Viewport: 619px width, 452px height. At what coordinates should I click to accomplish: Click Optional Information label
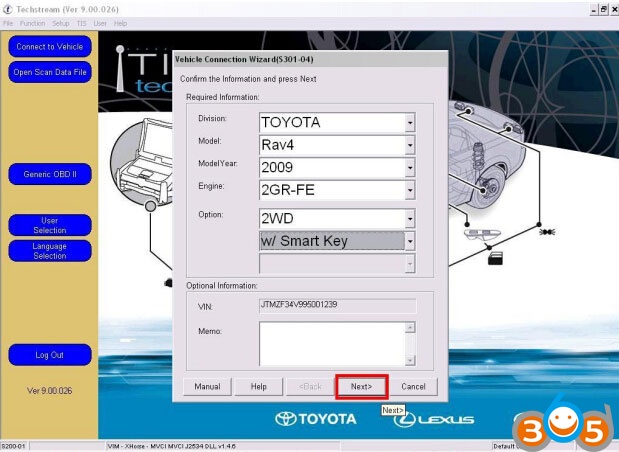(221, 285)
